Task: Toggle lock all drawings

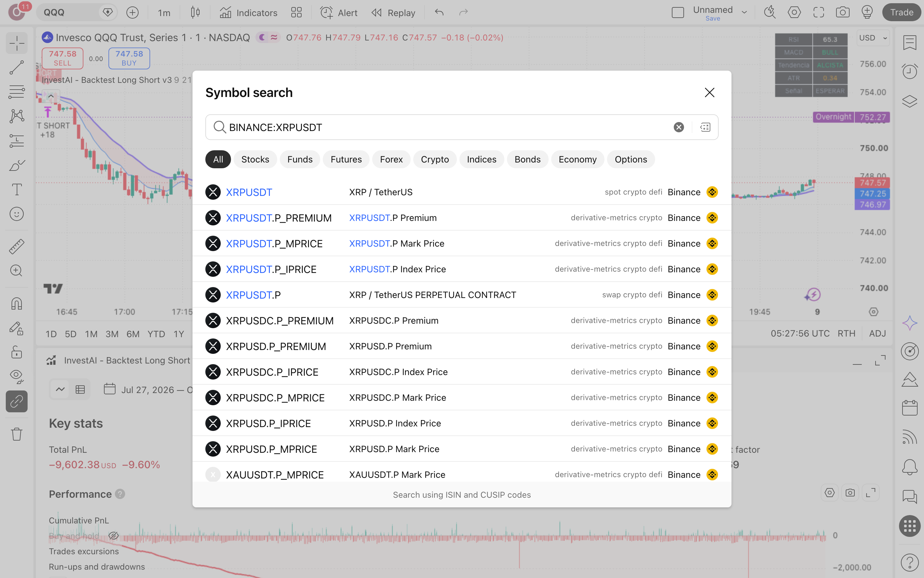Action: click(x=16, y=353)
